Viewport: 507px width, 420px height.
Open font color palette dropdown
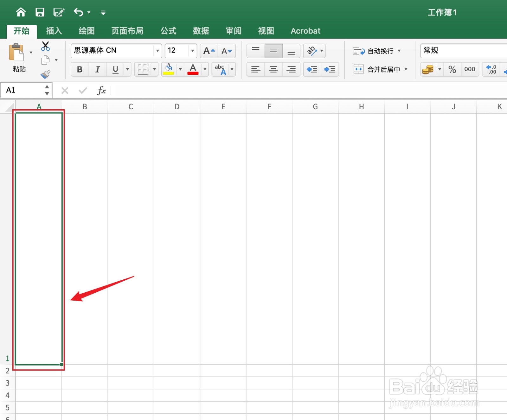tap(205, 69)
